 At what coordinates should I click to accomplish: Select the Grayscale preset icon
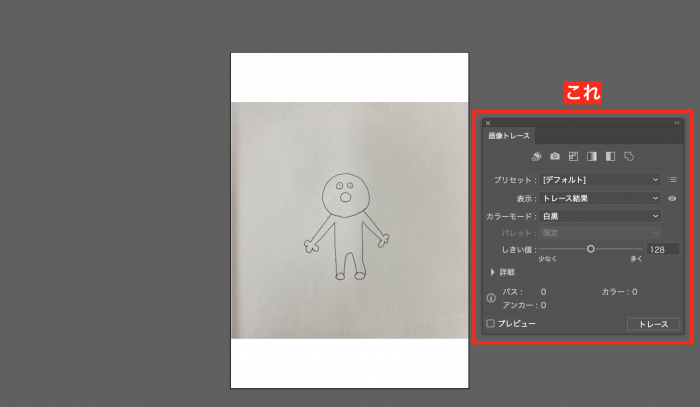point(591,157)
